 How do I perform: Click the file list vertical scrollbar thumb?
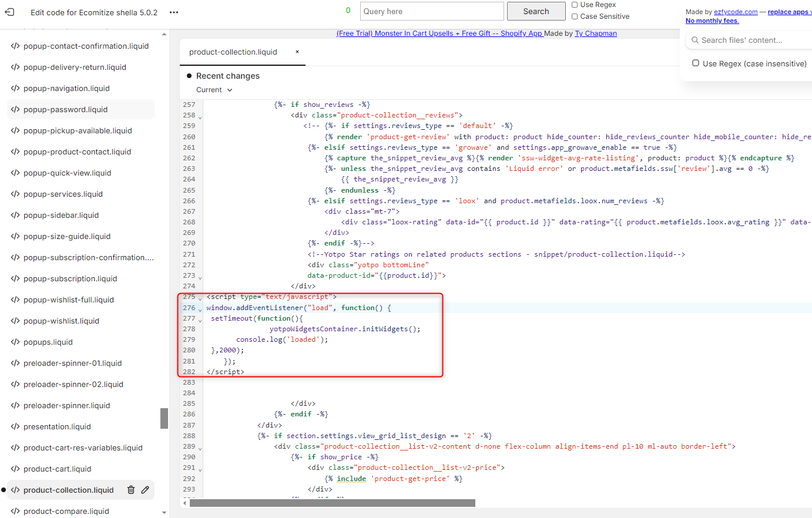pyautogui.click(x=164, y=419)
